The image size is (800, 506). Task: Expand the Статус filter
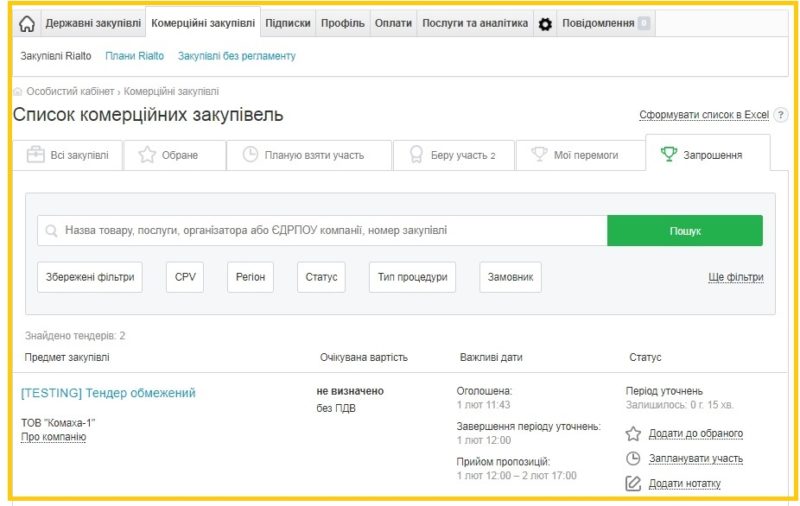(x=321, y=277)
